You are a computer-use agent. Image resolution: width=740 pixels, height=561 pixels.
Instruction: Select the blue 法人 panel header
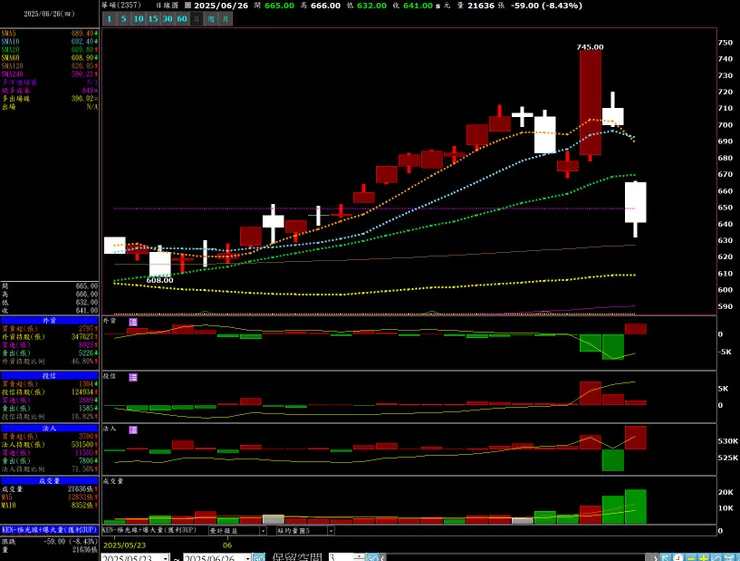(x=50, y=428)
